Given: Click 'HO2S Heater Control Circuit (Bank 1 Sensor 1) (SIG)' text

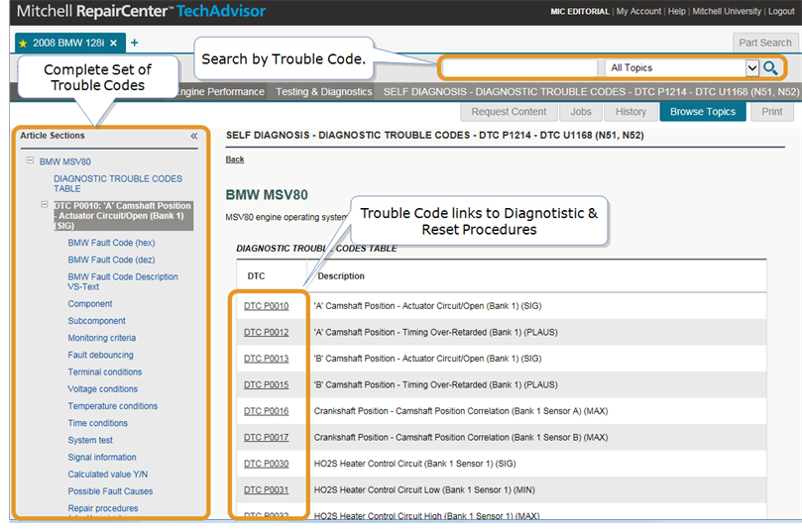Looking at the screenshot, I should [x=414, y=464].
